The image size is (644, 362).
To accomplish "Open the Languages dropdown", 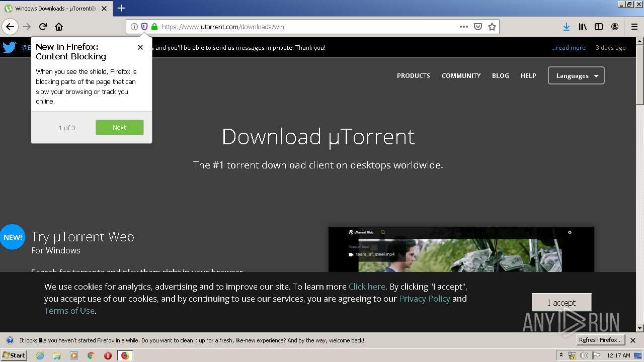I will [x=576, y=76].
